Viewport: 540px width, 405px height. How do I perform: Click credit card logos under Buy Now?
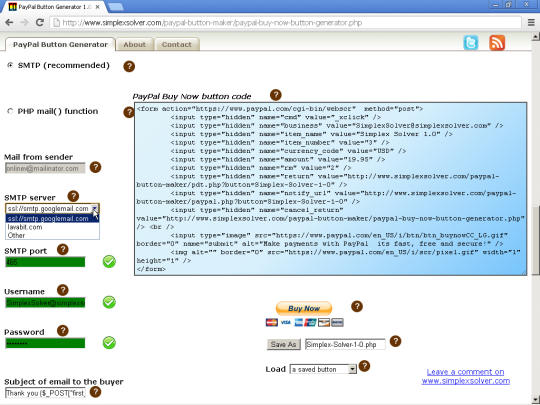click(x=304, y=323)
